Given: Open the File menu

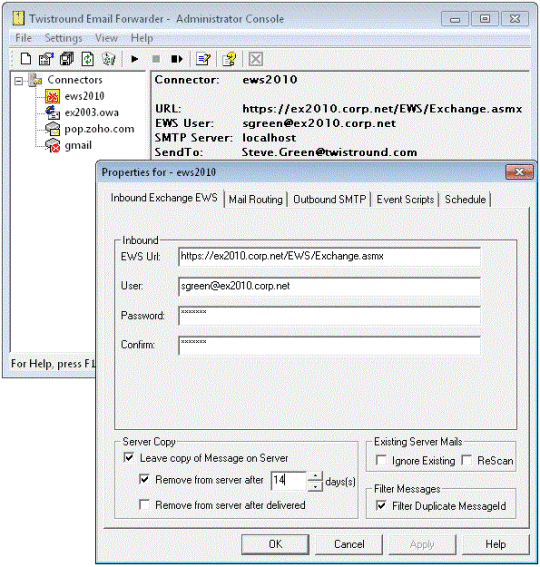Looking at the screenshot, I should coord(24,38).
